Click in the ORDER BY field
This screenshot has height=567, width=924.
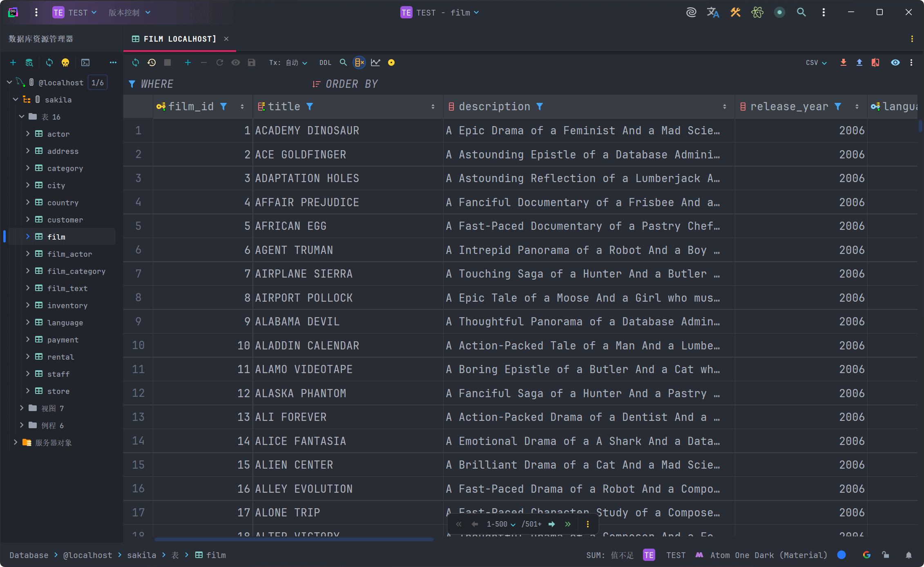(613, 84)
